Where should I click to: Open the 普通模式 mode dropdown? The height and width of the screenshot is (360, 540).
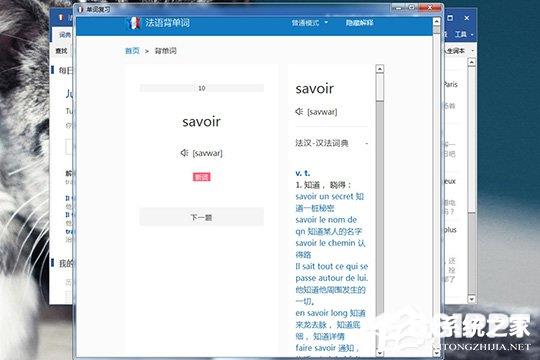pos(309,23)
